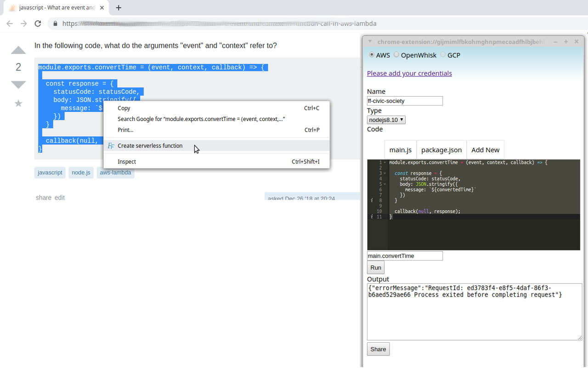Viewport: 588px width, 368px height.
Task: Select the OpenWhisk provider radio button
Action: [x=396, y=55]
